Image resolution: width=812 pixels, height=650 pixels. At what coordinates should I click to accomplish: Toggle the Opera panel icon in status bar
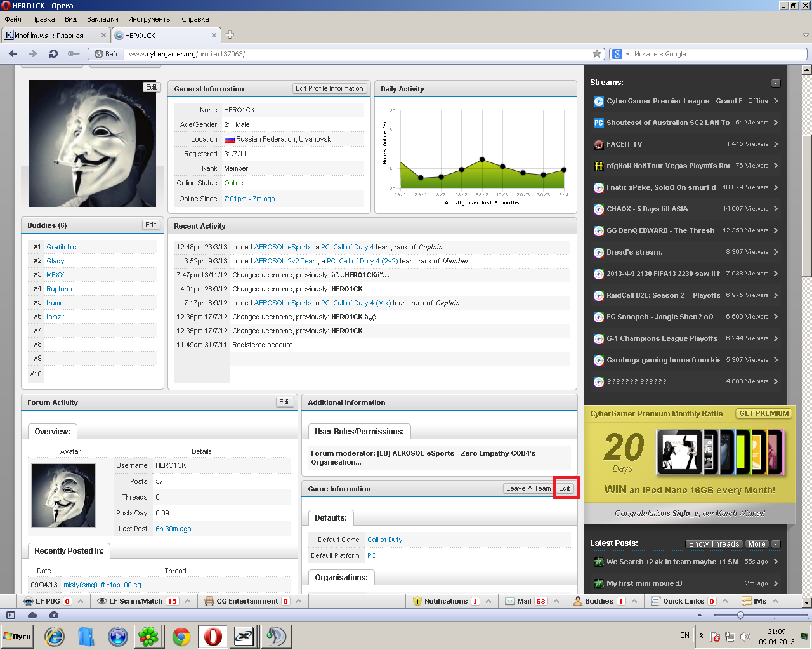click(11, 615)
